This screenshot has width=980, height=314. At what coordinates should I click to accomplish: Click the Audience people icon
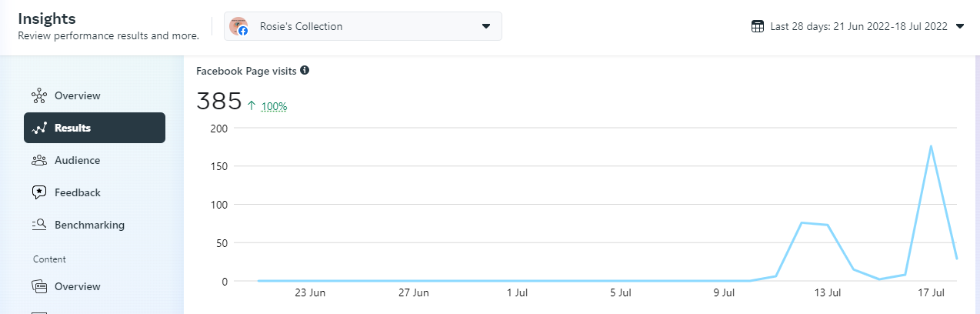39,161
